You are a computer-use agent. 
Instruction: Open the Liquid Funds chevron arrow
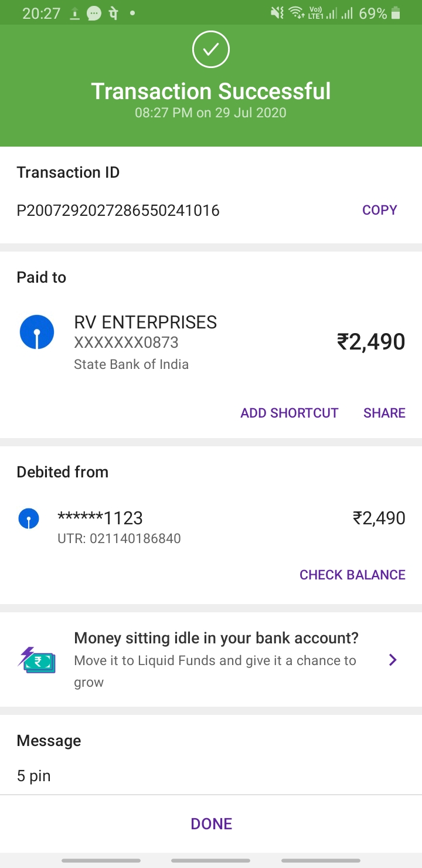click(x=393, y=660)
